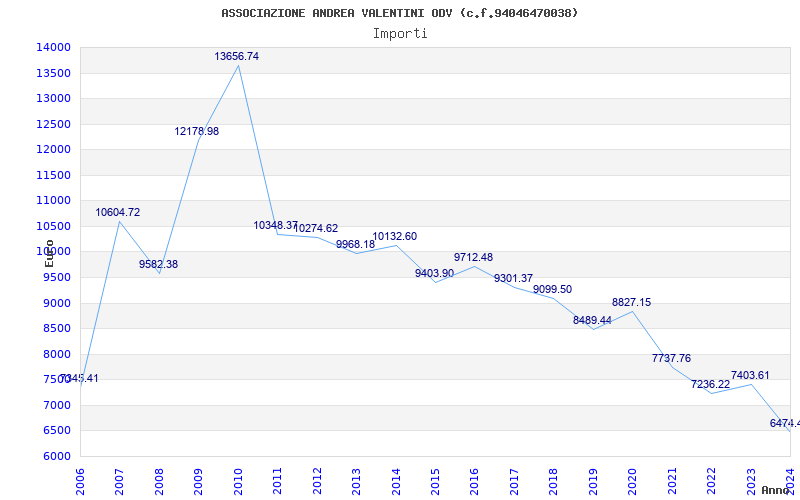Image resolution: width=800 pixels, height=500 pixels.
Task: Click the 'Anno' x-axis title
Action: click(x=776, y=490)
